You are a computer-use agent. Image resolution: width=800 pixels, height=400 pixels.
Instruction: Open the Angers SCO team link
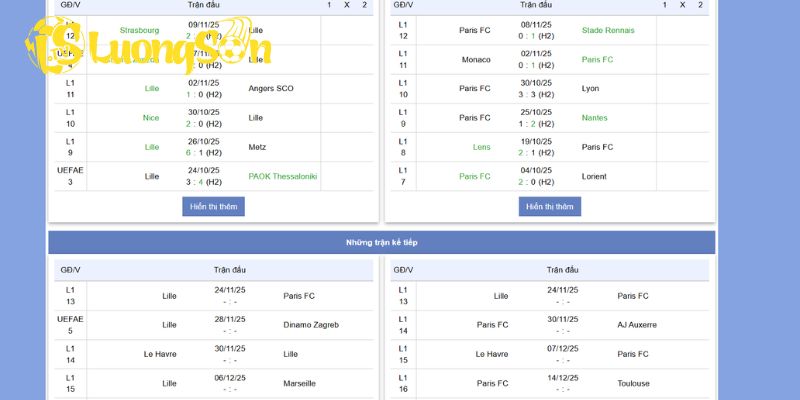[x=271, y=88]
